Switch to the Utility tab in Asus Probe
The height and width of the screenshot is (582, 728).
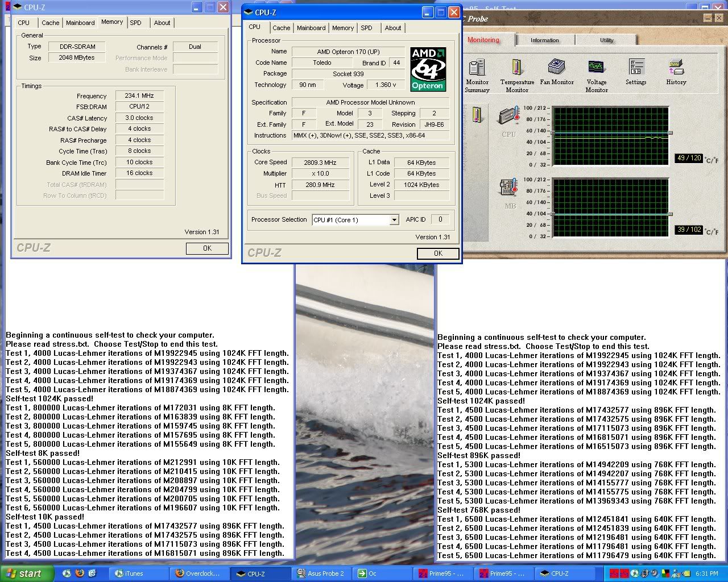(606, 40)
